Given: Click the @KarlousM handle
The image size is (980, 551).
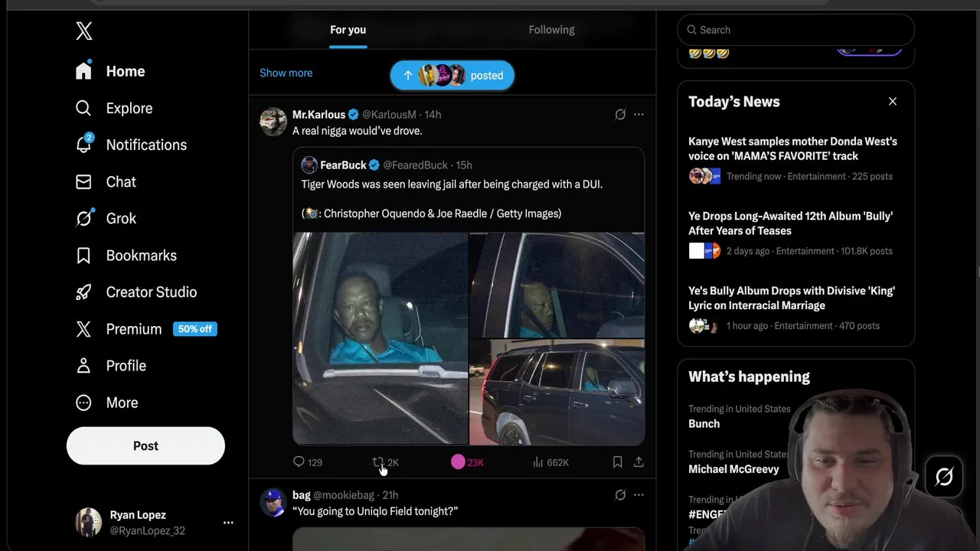Looking at the screenshot, I should [x=389, y=115].
